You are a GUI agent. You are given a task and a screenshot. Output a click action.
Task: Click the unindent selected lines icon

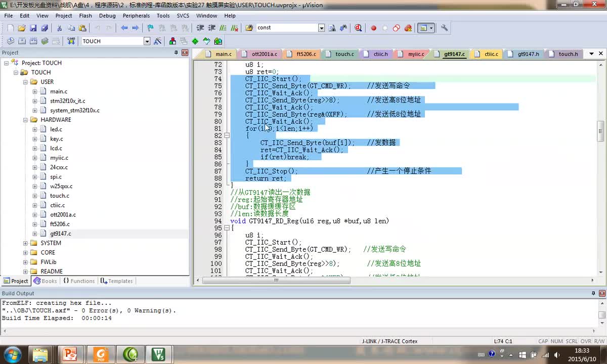(212, 28)
